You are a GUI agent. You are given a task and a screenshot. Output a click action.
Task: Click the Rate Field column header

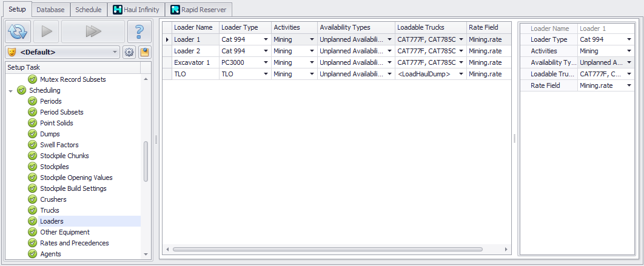click(x=489, y=27)
